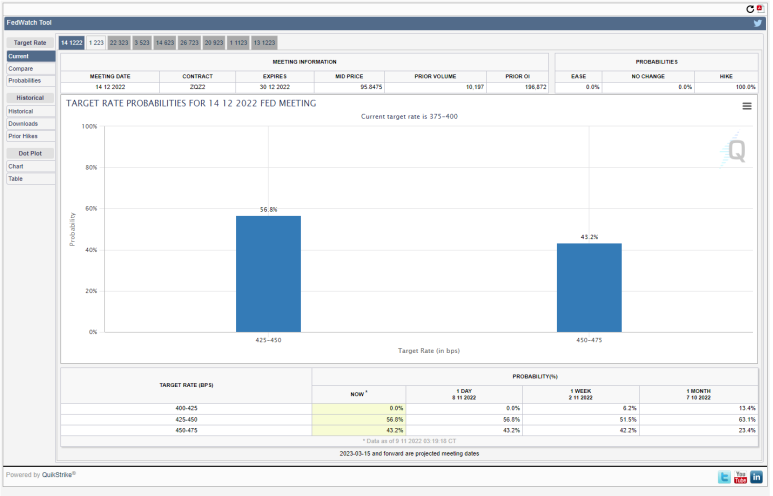Click the FedWatch Tool title bar text
Image resolution: width=773 pixels, height=496 pixels.
29,23
